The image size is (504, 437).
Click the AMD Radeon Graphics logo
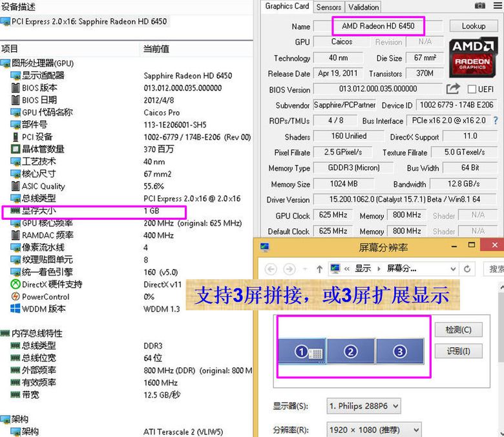(473, 58)
